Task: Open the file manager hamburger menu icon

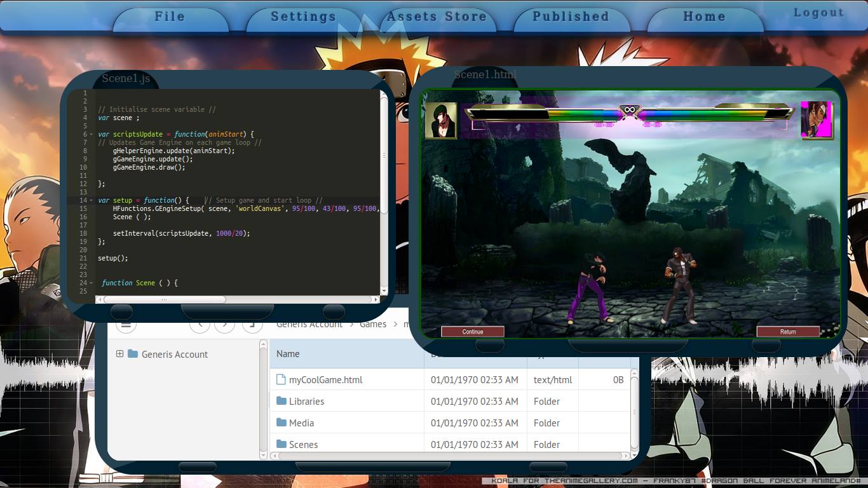Action: coord(125,324)
